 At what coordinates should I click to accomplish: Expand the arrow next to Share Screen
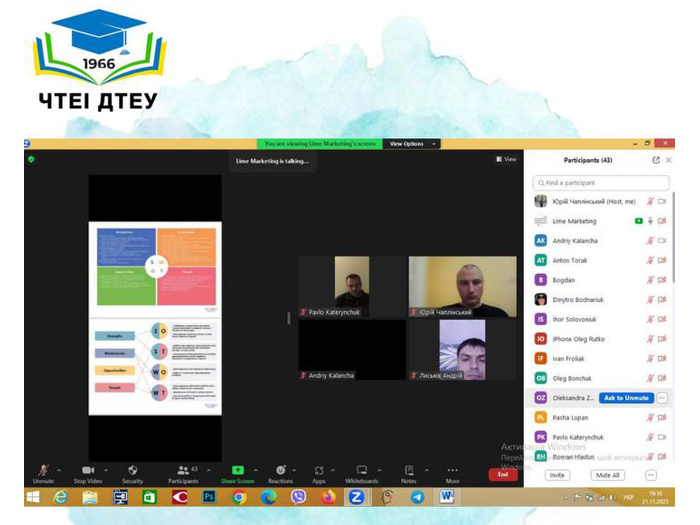click(x=255, y=470)
